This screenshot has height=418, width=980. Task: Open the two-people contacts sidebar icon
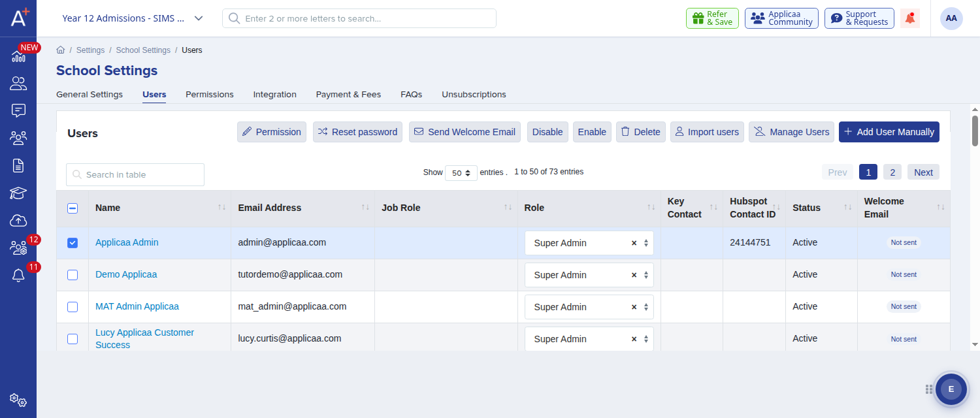coord(18,84)
